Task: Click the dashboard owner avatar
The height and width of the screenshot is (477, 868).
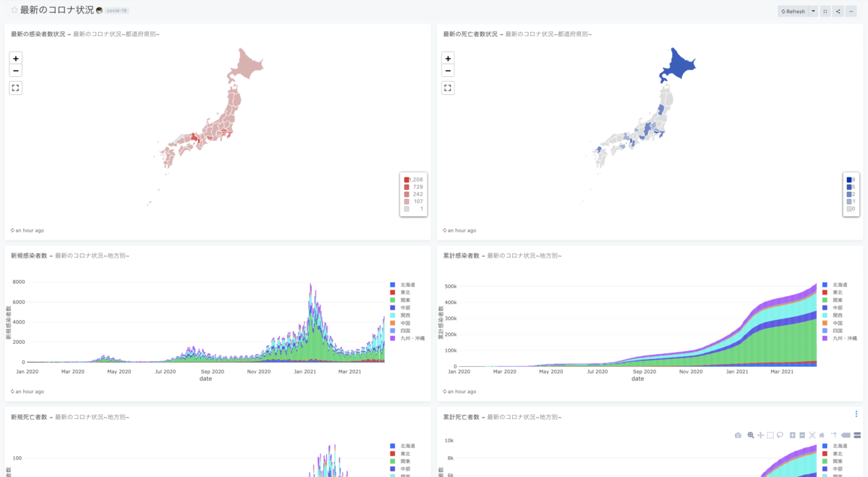Action: coord(99,11)
